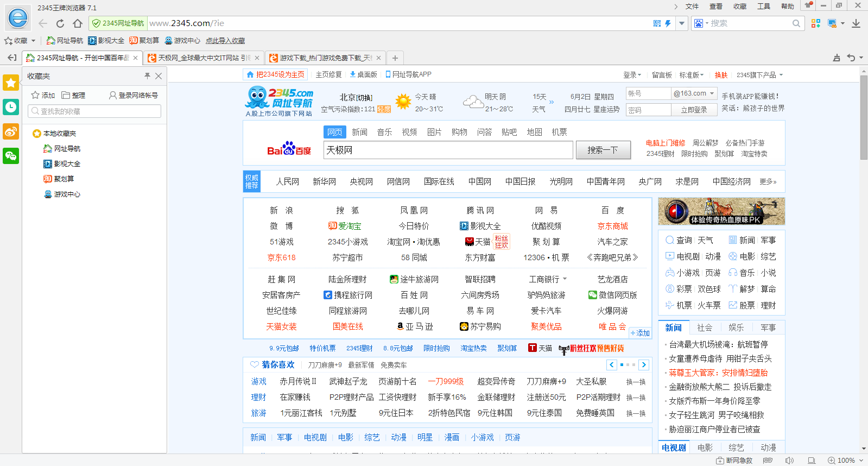868x466 pixels.
Task: Open 聚划算 bookmark in favorites tree
Action: point(59,179)
